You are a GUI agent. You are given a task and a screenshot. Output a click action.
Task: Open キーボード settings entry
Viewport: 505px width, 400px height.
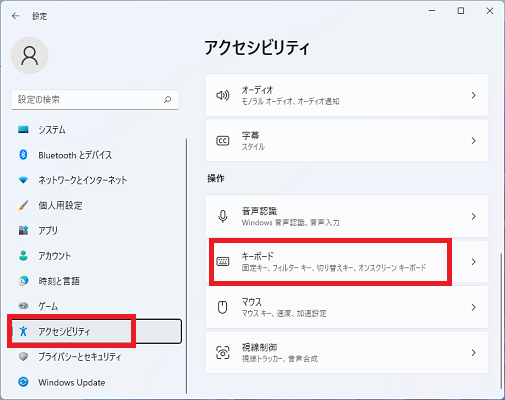347,262
